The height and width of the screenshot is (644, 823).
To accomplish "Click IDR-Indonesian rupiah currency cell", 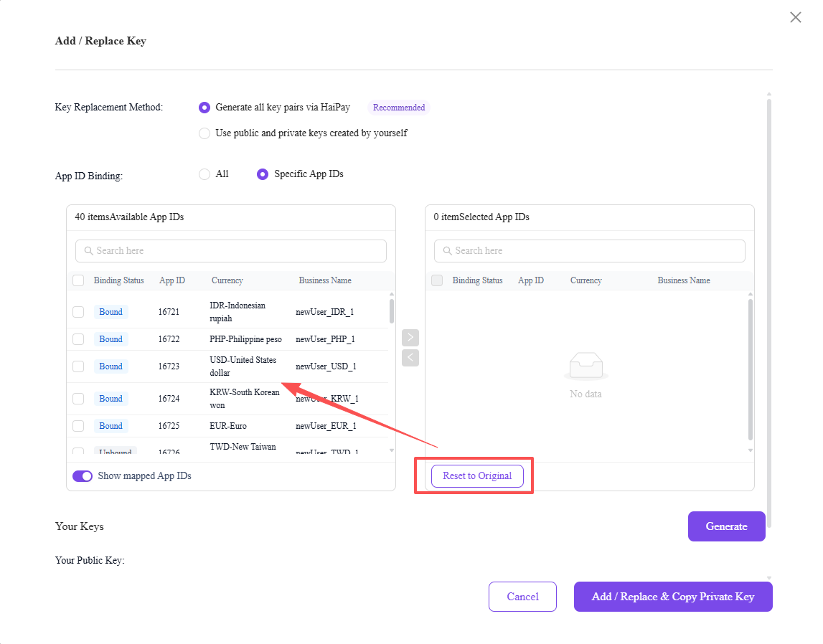I will 238,311.
